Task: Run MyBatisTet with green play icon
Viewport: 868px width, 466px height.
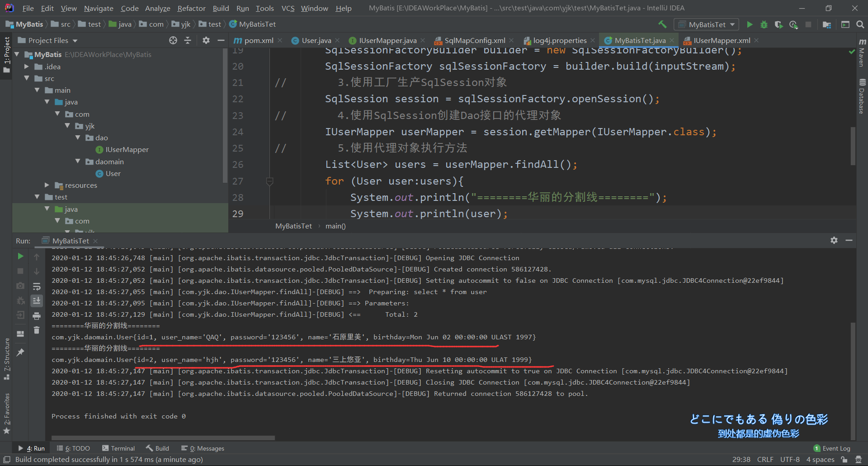Action: coord(750,24)
